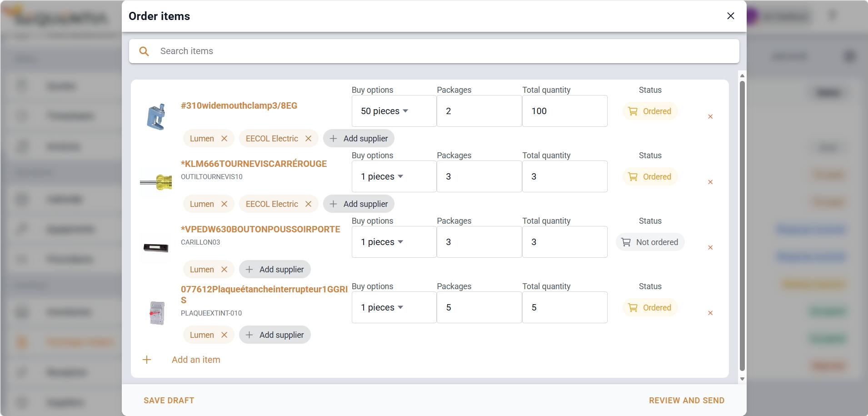Edit Total quantity field showing 100
This screenshot has height=416, width=868.
point(564,111)
